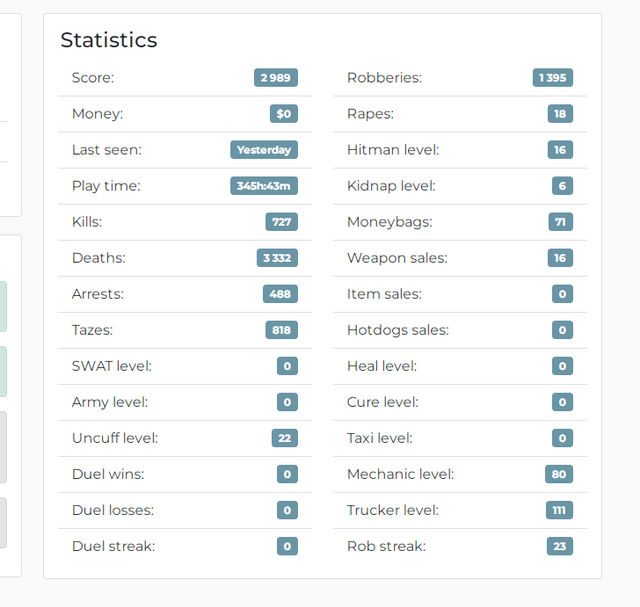Click the Play time 345h:43m badge

tap(264, 186)
